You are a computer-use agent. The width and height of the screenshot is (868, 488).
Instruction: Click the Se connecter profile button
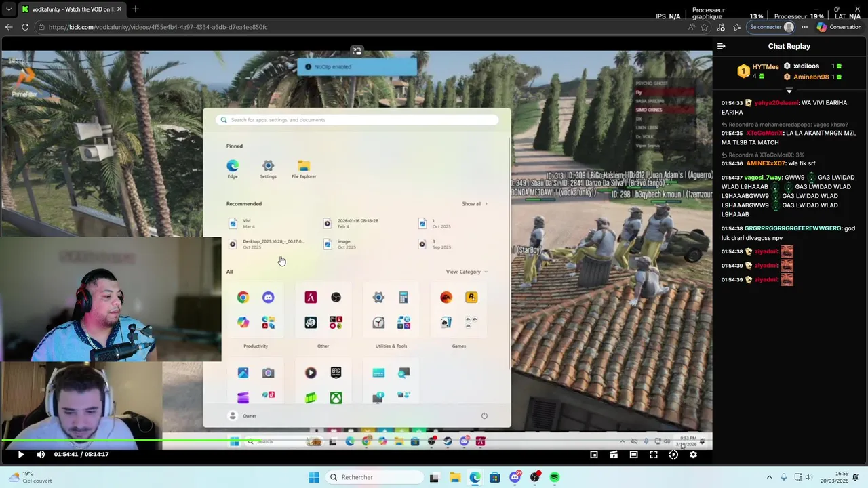point(771,27)
